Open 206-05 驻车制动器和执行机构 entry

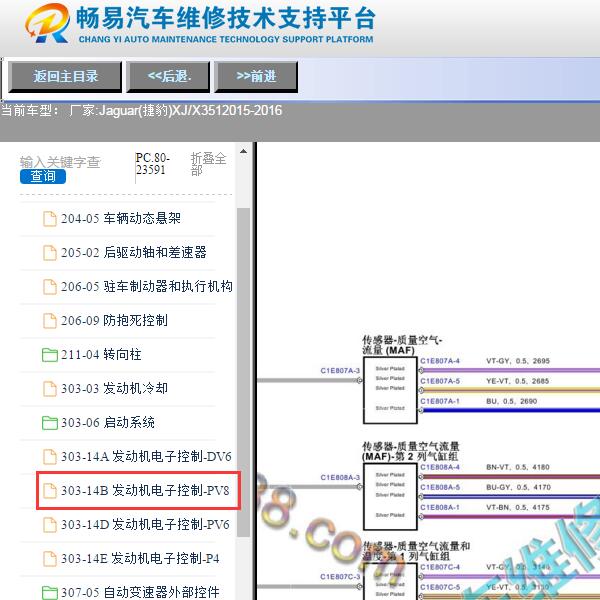(x=147, y=286)
